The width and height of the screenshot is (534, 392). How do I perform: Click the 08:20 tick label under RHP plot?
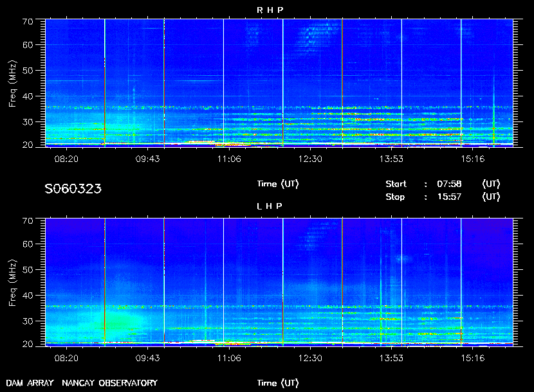pyautogui.click(x=66, y=159)
